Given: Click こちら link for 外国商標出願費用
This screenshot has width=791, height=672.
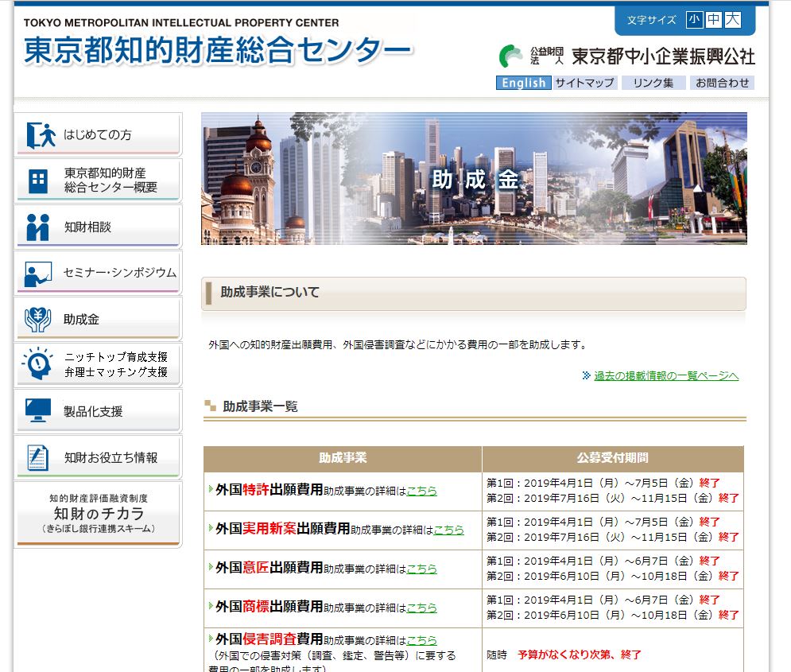Looking at the screenshot, I should click(421, 607).
